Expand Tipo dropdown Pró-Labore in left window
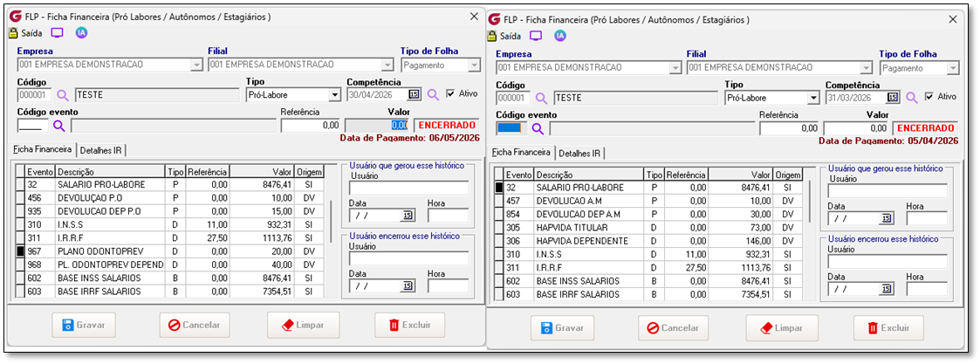 [334, 95]
